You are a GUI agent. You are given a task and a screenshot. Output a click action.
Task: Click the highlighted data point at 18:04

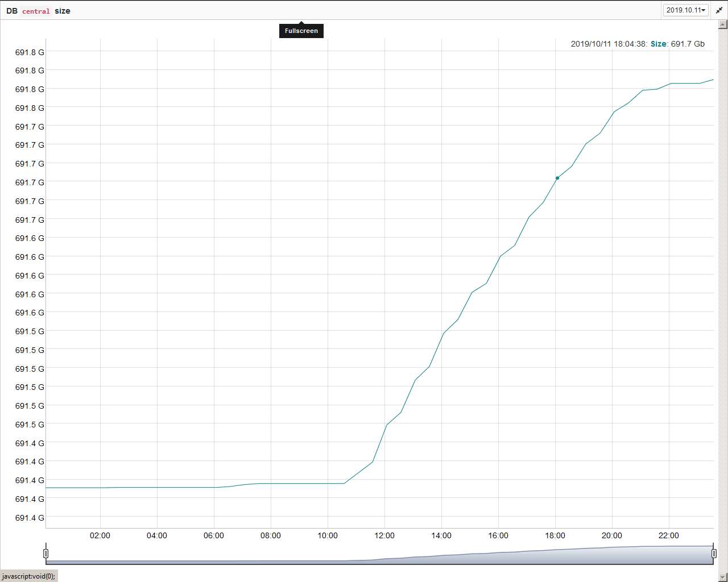click(557, 178)
